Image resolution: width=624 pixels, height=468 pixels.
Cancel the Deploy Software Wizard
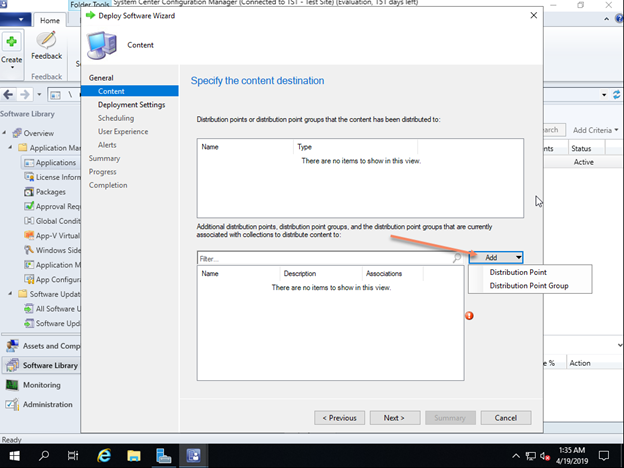point(506,418)
